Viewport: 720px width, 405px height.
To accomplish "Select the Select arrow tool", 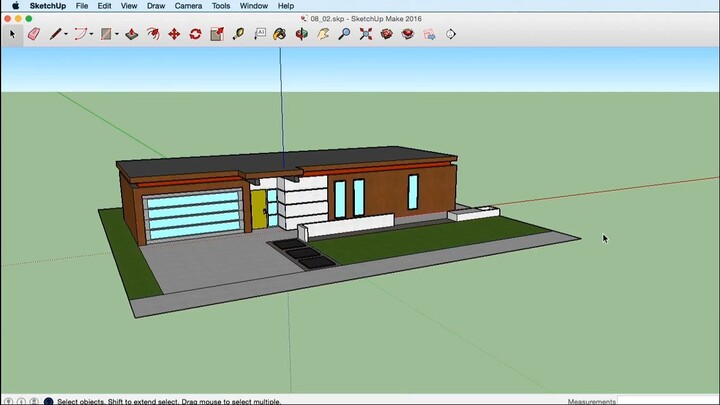I will click(13, 34).
